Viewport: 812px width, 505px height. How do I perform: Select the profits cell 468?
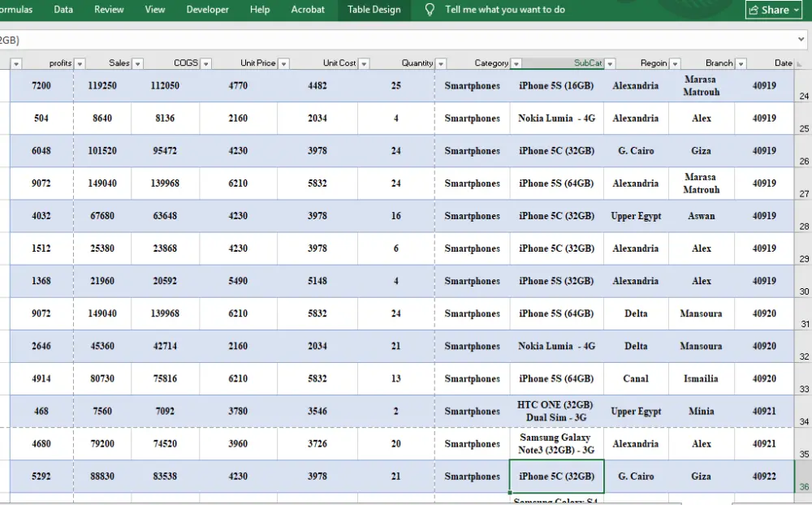pos(41,412)
